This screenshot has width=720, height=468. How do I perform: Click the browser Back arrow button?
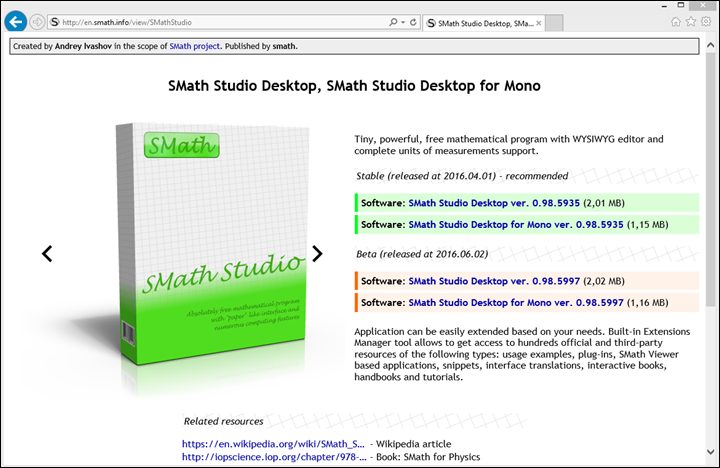click(16, 21)
